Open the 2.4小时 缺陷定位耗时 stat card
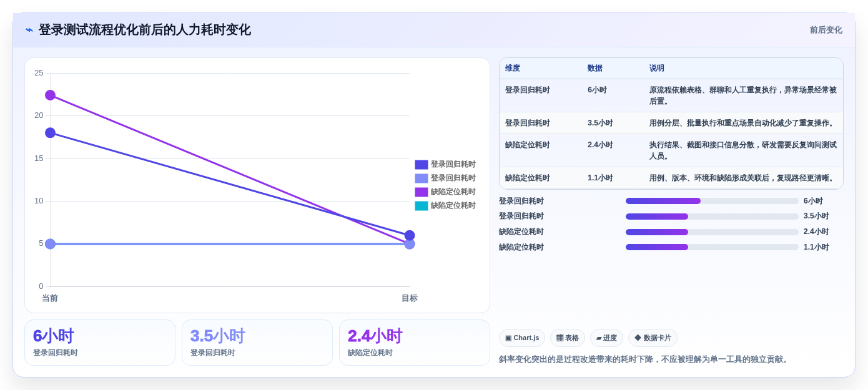Viewport: 868px width, 390px height. pyautogui.click(x=415, y=343)
